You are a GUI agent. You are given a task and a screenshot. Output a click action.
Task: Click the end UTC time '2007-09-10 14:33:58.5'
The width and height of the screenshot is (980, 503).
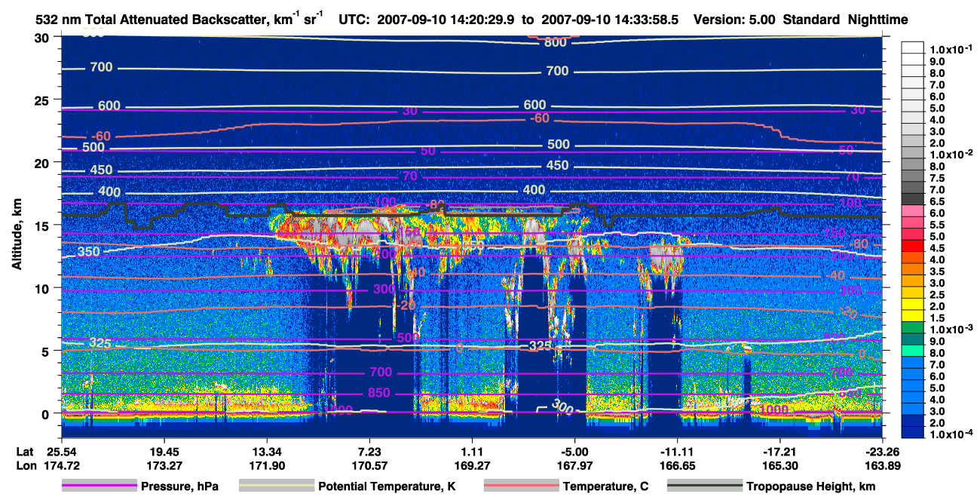[x=611, y=20]
